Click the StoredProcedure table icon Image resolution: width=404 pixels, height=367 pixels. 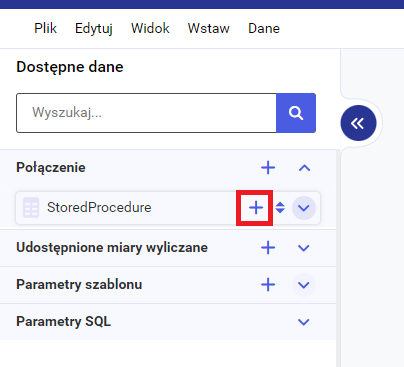(31, 207)
